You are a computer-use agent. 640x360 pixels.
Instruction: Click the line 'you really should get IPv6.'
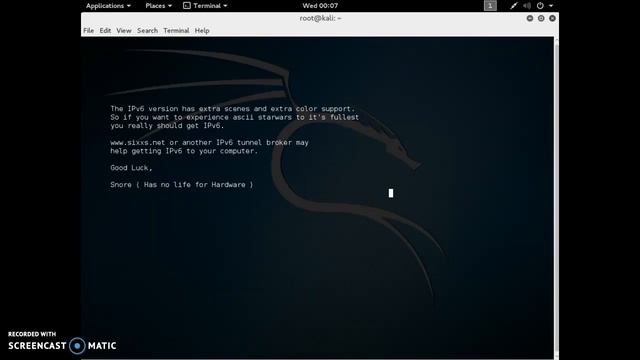(x=167, y=126)
